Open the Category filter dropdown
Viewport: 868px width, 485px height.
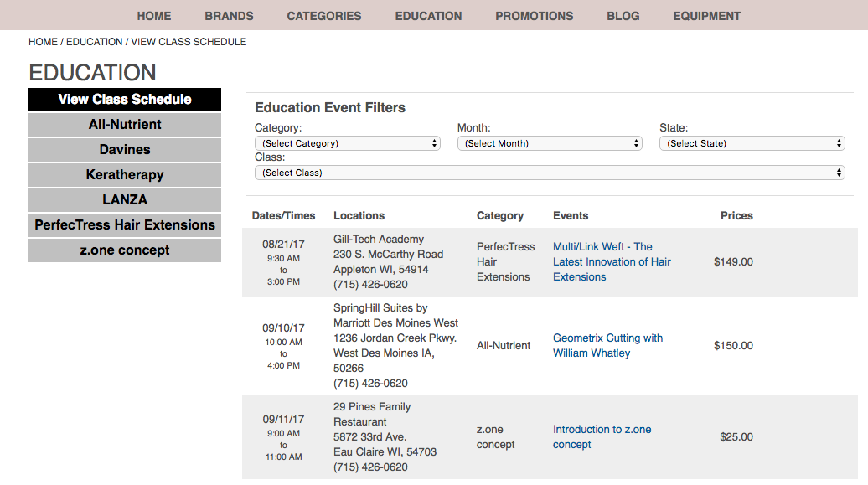(347, 143)
